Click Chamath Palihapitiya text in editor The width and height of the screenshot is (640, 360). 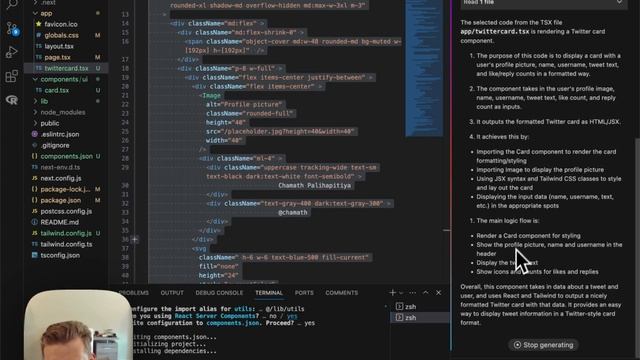[x=314, y=185]
